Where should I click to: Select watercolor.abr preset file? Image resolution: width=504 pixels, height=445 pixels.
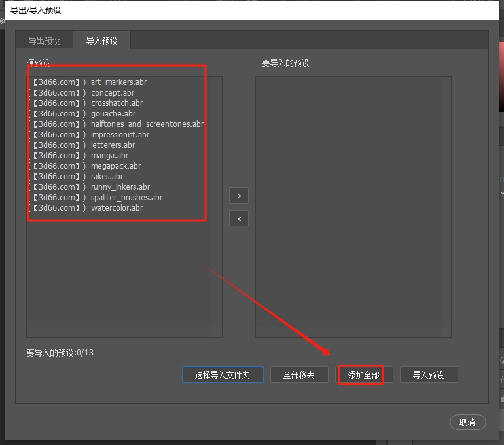117,208
